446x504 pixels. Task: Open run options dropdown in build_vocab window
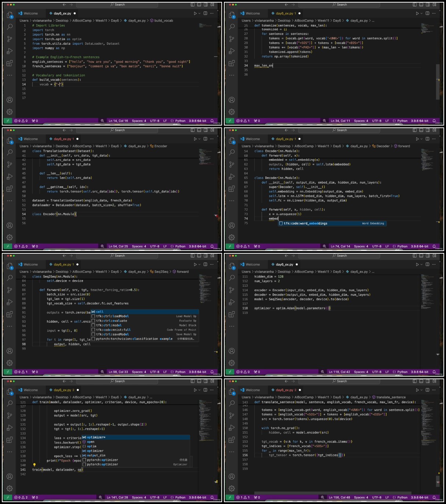pyautogui.click(x=200, y=14)
